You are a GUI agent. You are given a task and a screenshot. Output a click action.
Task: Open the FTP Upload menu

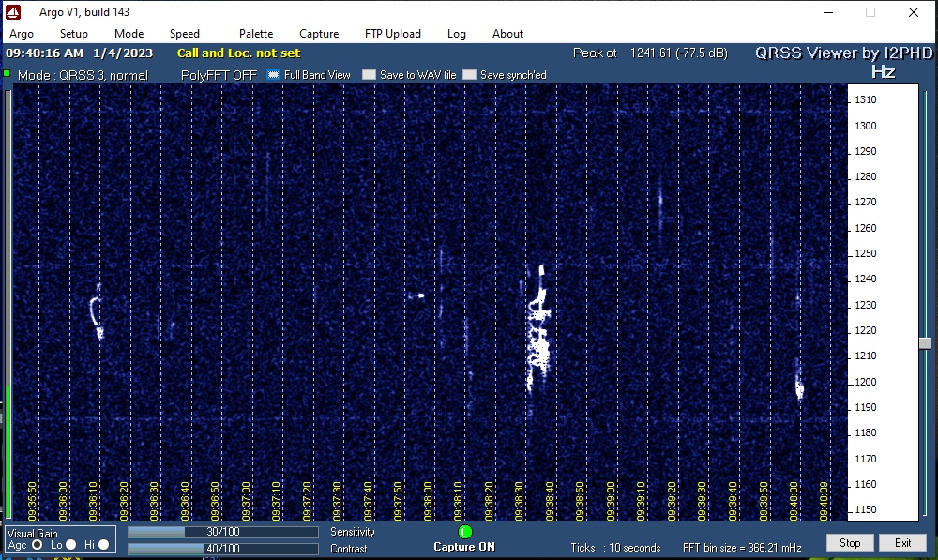(x=393, y=34)
